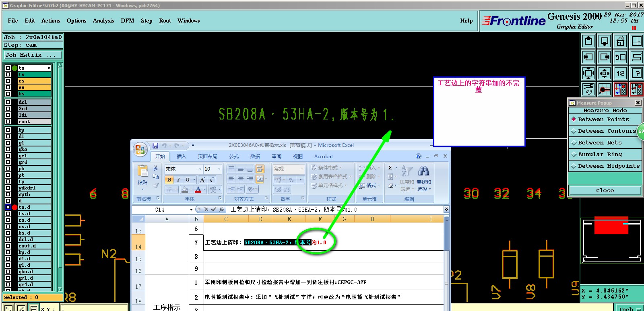The image size is (644, 311).
Task: Click the Save icon in Excel quick access
Action: (155, 146)
